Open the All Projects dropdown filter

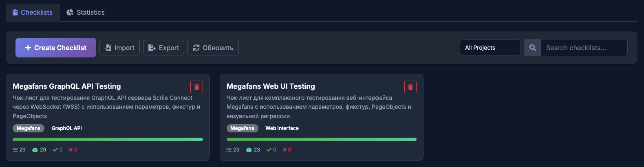(x=490, y=48)
